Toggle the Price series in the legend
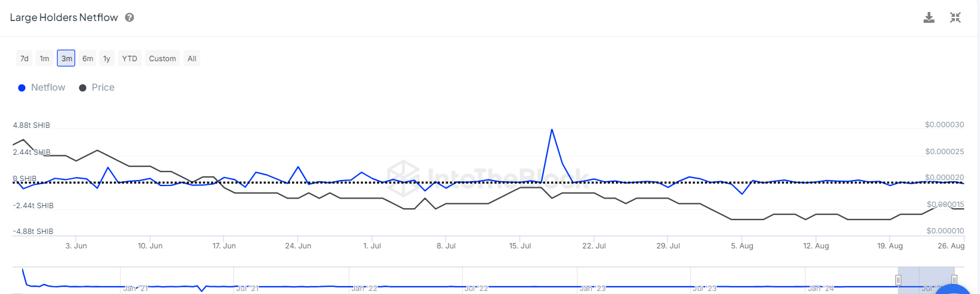 pos(103,88)
